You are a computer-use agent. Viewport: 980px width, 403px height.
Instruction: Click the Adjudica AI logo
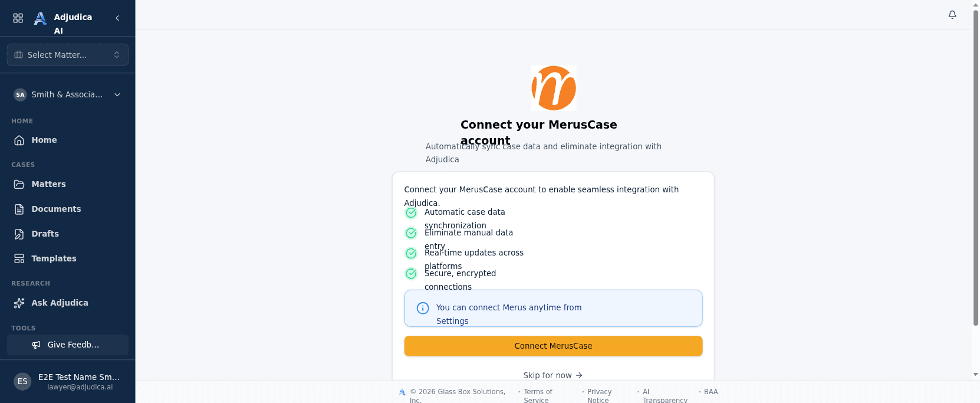point(40,19)
